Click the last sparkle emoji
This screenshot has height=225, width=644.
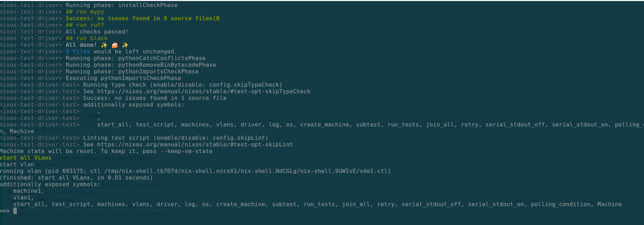click(x=125, y=45)
